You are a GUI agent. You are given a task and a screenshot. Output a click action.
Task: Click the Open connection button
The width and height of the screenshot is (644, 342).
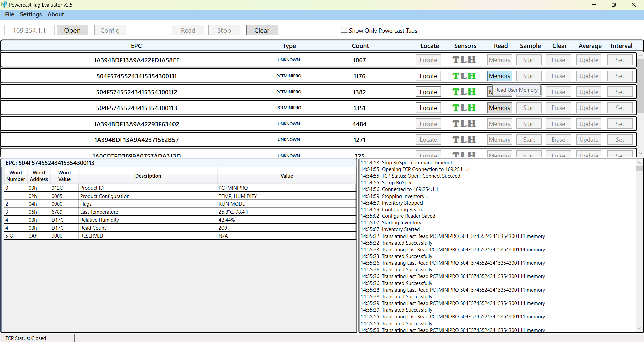pyautogui.click(x=72, y=30)
